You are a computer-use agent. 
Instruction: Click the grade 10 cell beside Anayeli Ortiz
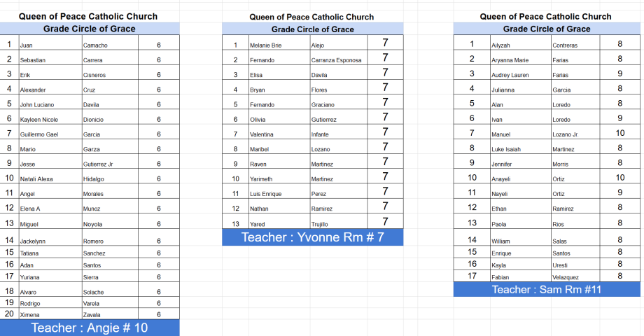(x=619, y=178)
